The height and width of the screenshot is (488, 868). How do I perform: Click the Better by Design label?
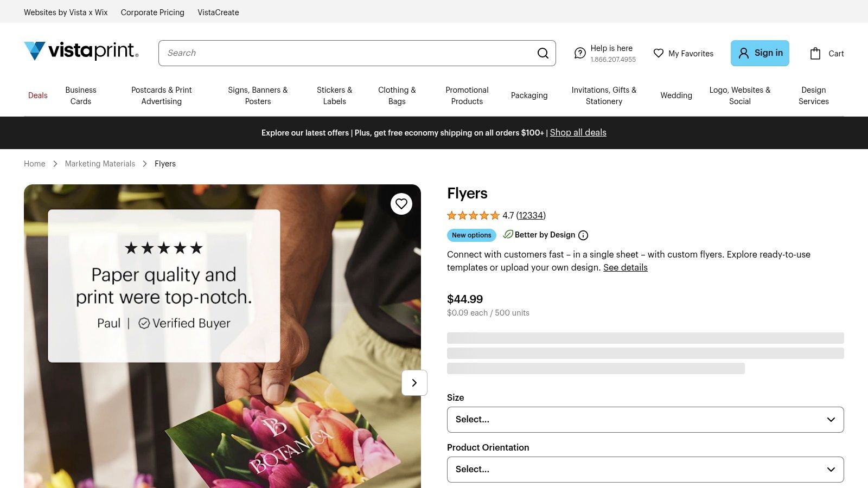545,235
